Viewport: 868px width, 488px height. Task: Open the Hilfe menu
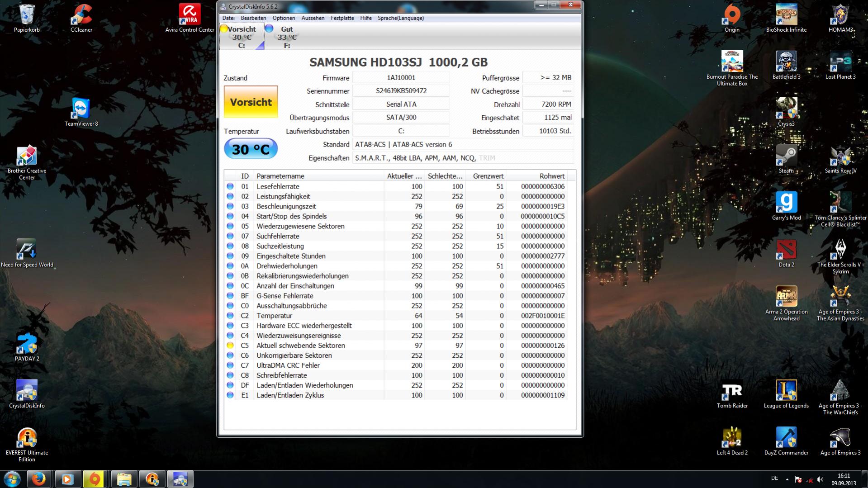point(366,18)
